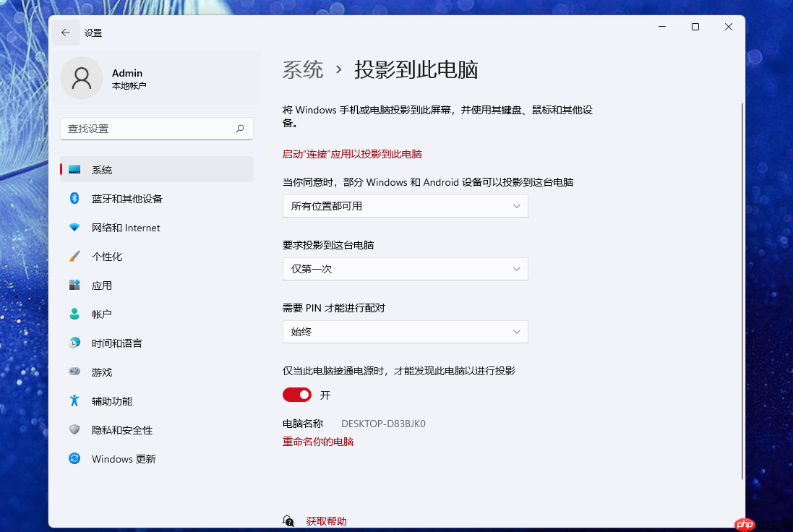Expand the 仅第一次 dropdown
Image resolution: width=793 pixels, height=532 pixels.
click(405, 269)
